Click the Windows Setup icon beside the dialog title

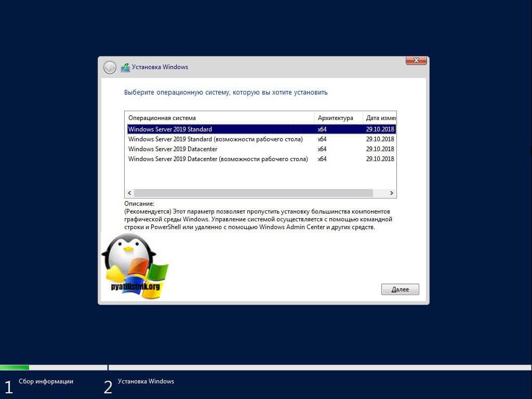[x=125, y=68]
